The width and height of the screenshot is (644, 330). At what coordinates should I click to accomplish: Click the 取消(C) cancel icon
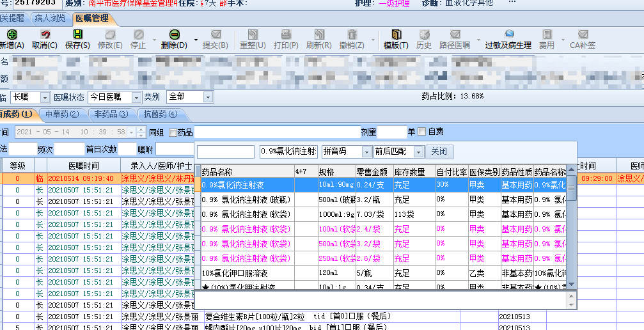tap(45, 35)
